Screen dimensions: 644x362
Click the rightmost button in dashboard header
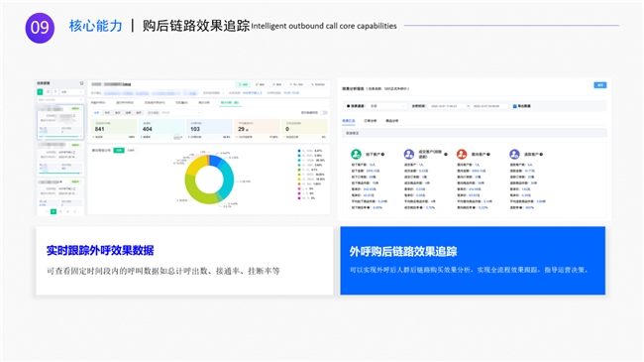[318, 84]
